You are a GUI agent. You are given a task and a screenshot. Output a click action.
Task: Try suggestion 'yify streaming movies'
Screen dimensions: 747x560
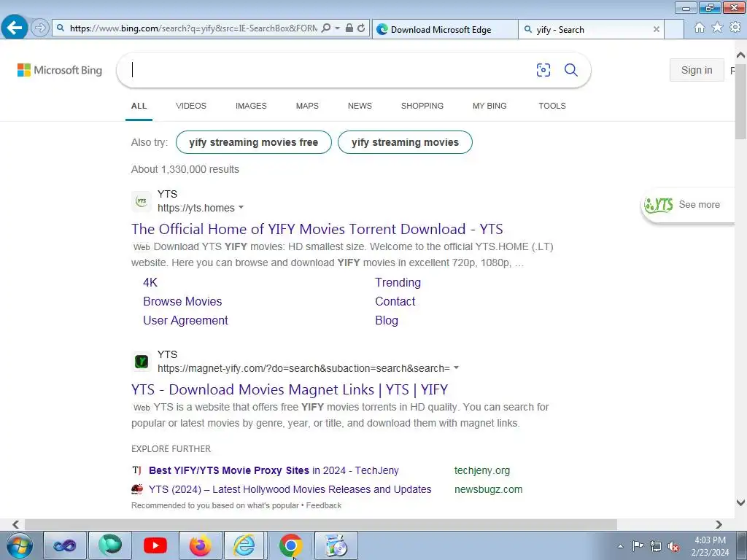click(x=405, y=142)
